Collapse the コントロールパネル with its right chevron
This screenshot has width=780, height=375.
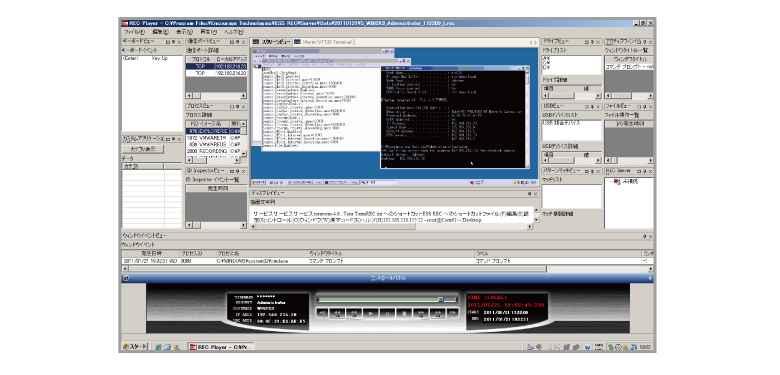click(x=650, y=278)
